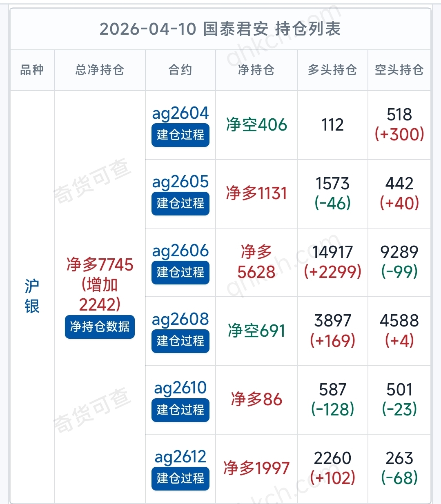Screen dimensions: 441x504
Task: Select the ag2608 contract link
Action: [x=180, y=319]
